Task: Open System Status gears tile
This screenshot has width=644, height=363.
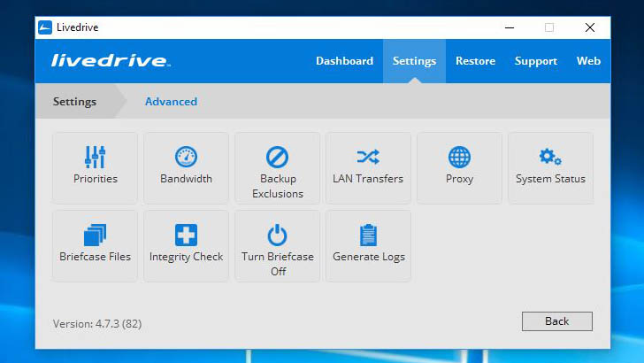Action: coord(551,167)
